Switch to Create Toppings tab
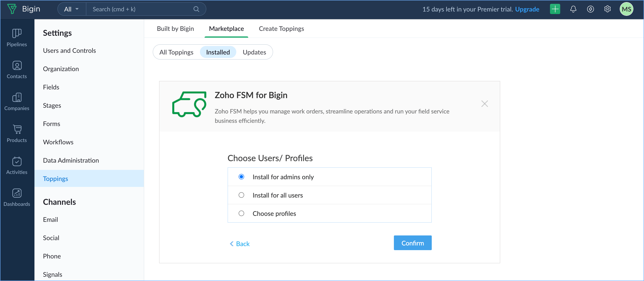 281,29
